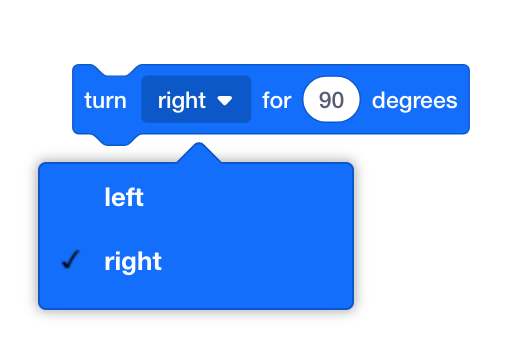508x362 pixels.
Task: Click the triangular pointer atop the dropdown menu
Action: coord(199,153)
